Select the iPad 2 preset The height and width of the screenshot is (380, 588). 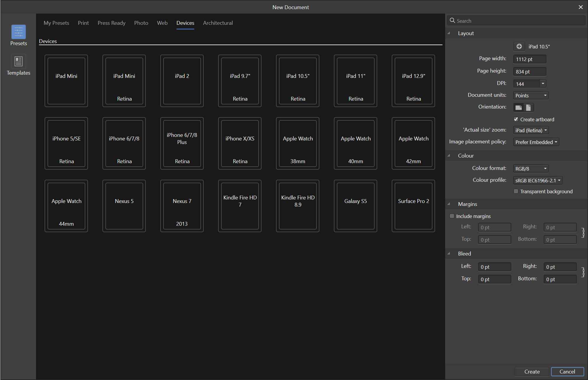coord(182,81)
